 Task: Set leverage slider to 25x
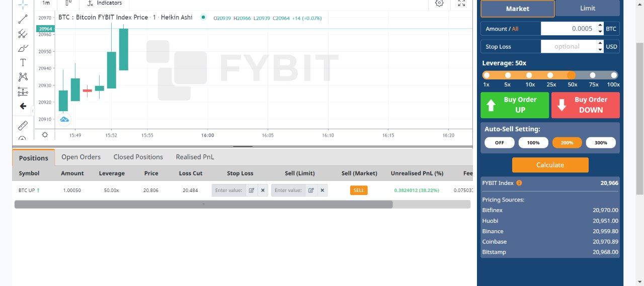(551, 75)
